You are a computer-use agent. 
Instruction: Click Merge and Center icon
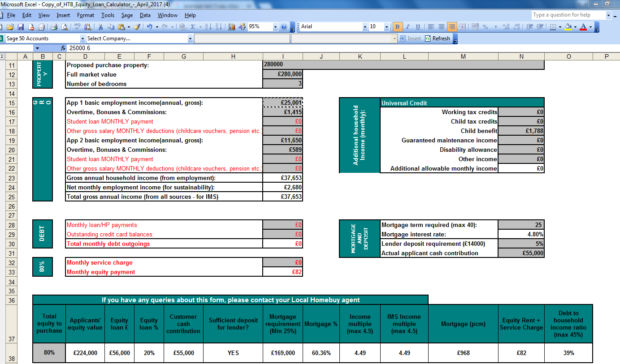(462, 27)
